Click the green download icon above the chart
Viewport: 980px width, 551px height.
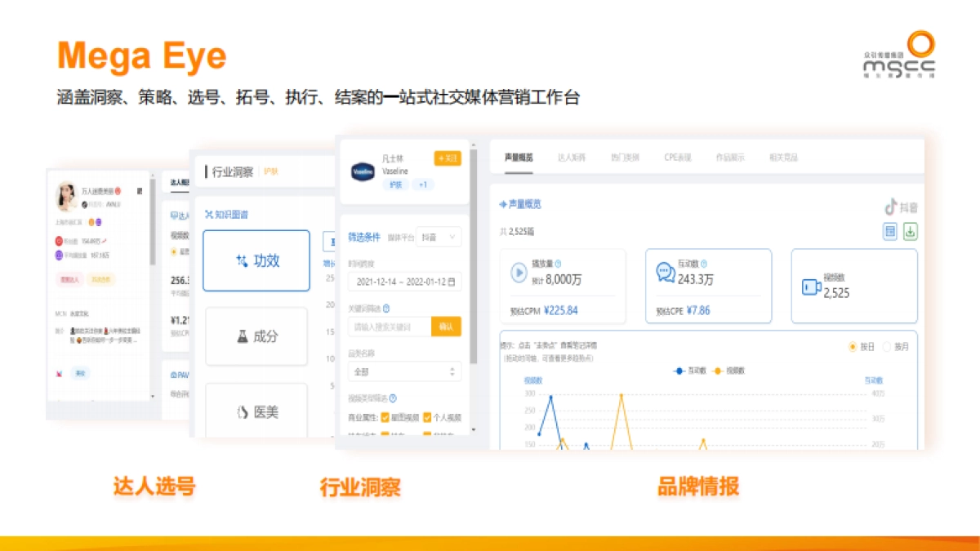911,231
